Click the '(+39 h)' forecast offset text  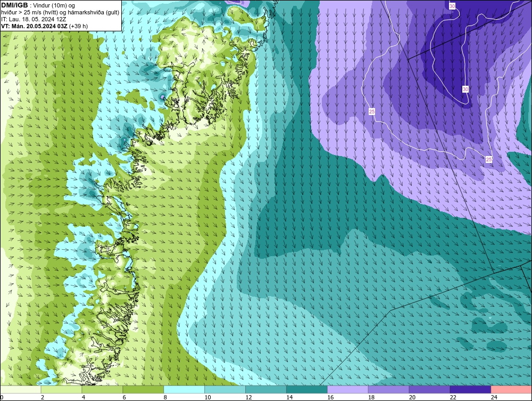click(x=78, y=26)
